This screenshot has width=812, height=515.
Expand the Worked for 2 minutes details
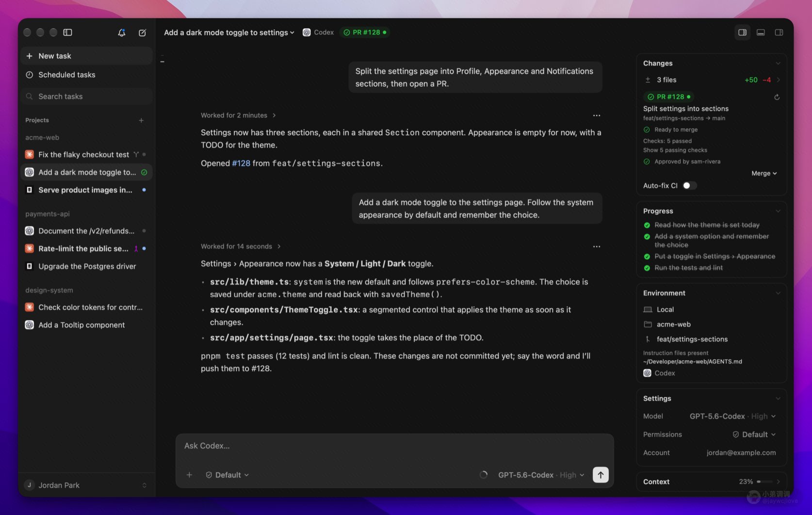click(x=238, y=115)
